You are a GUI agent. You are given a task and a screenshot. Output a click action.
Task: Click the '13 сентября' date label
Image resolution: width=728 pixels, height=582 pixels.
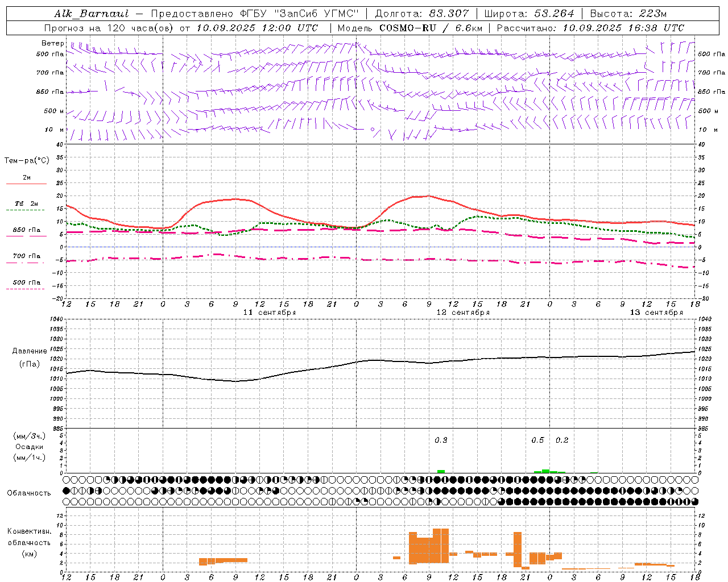[x=656, y=313]
